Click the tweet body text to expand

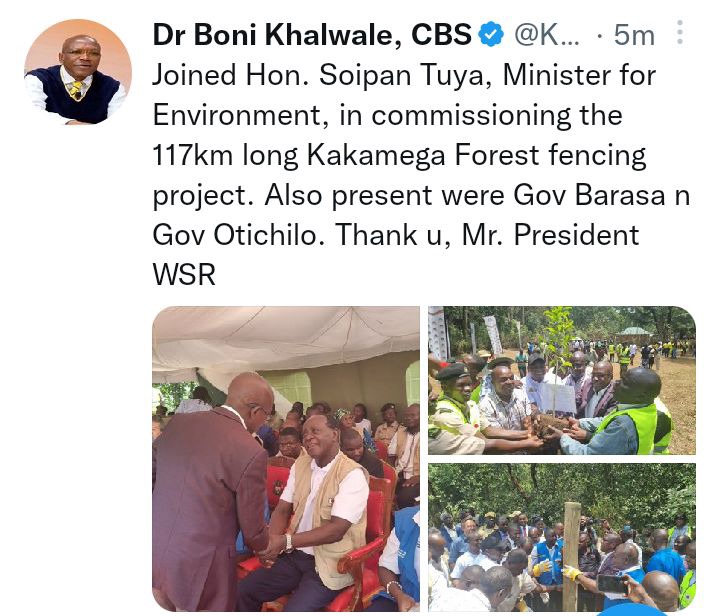click(x=421, y=175)
